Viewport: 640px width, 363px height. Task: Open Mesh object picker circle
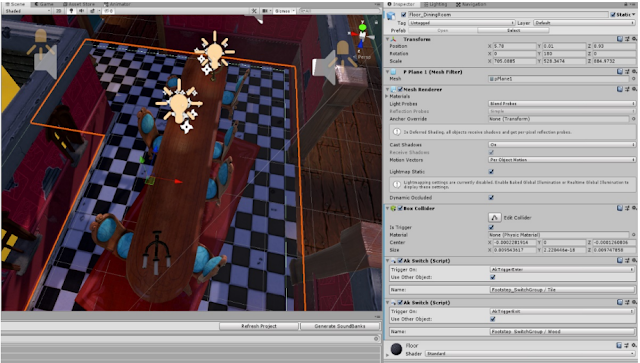pyautogui.click(x=633, y=79)
